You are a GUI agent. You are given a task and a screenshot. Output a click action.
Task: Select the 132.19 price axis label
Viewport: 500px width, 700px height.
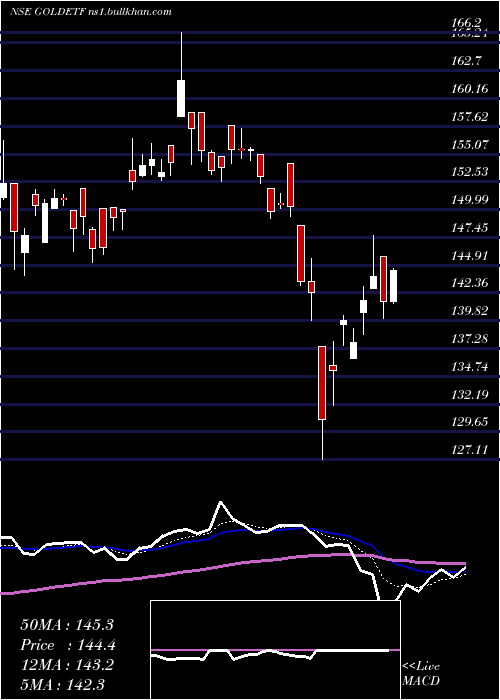[x=470, y=395]
